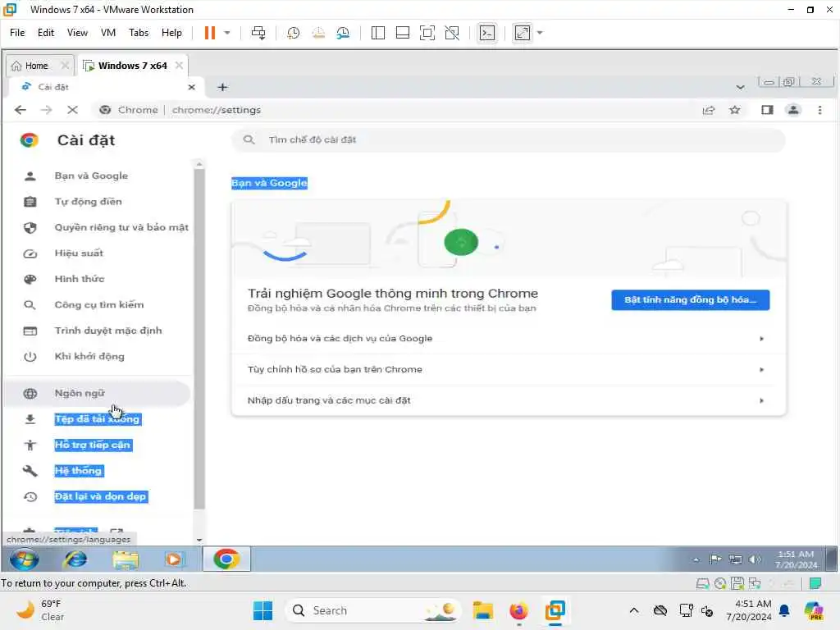Open Windows Explorer folder in Windows 7 taskbar

click(x=126, y=559)
